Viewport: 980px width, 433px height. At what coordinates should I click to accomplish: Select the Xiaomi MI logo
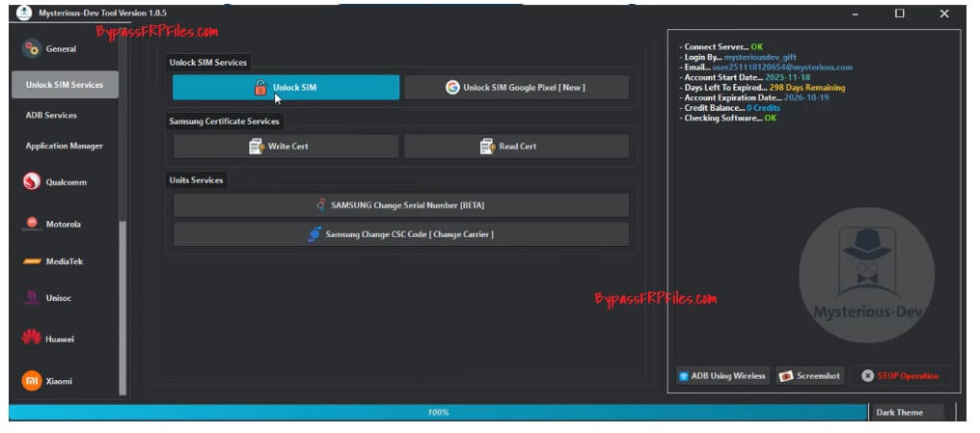pos(31,381)
